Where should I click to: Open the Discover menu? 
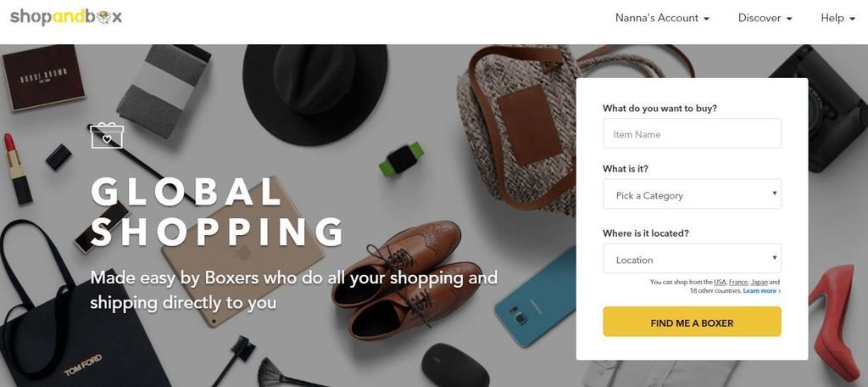[x=765, y=19]
